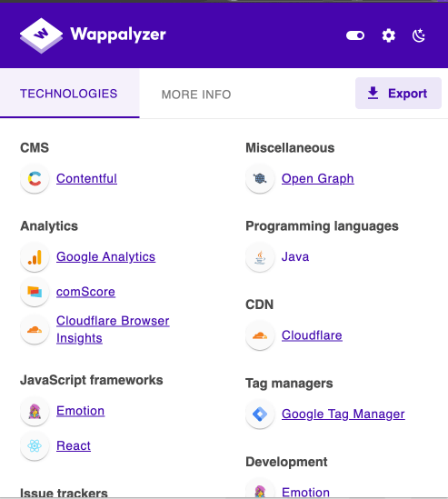Click the JavaScript frameworks heading
This screenshot has height=499, width=448.
click(91, 380)
